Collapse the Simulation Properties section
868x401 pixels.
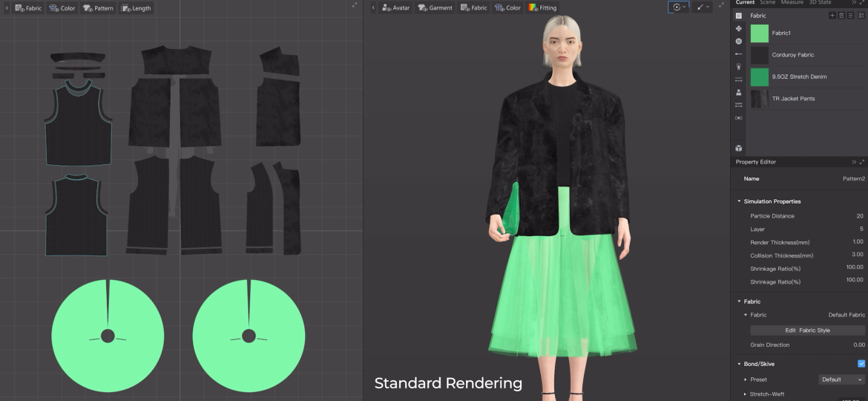(x=740, y=201)
